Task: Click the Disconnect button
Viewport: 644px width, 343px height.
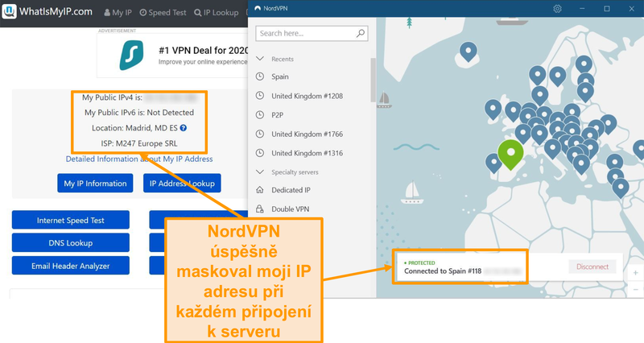Action: [592, 267]
